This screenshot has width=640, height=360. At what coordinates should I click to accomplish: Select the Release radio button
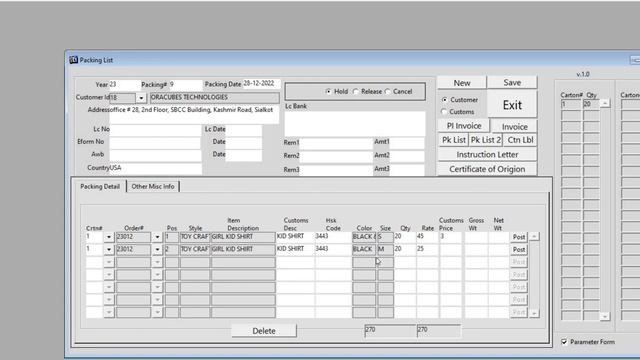pos(356,91)
